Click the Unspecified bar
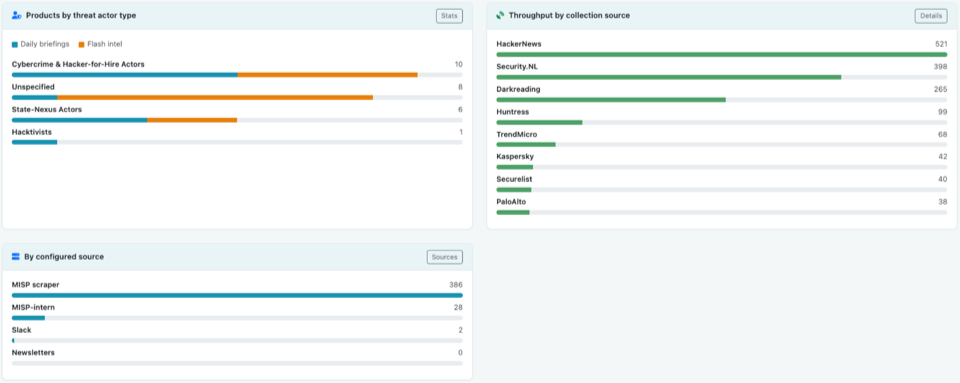Screen dimensions: 960x383 click(x=237, y=97)
